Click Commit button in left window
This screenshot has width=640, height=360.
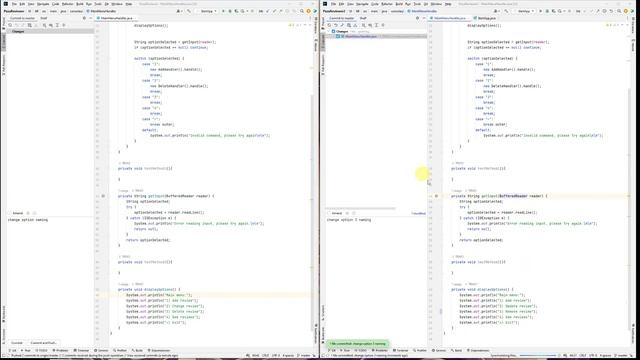coord(17,343)
